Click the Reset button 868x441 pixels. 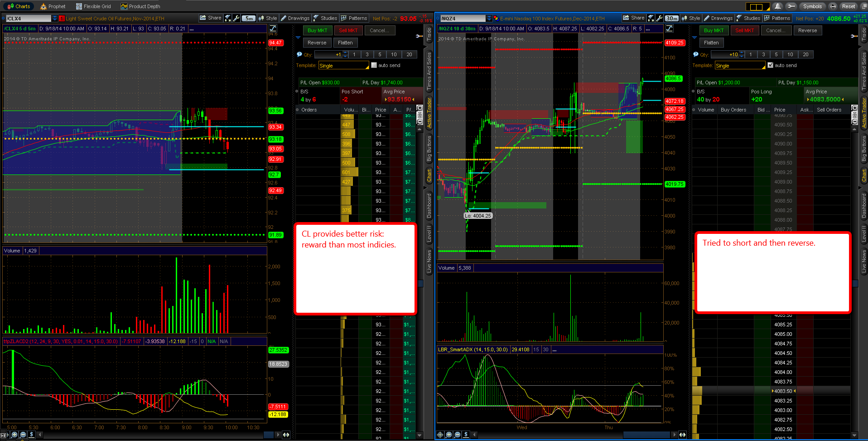coord(849,6)
